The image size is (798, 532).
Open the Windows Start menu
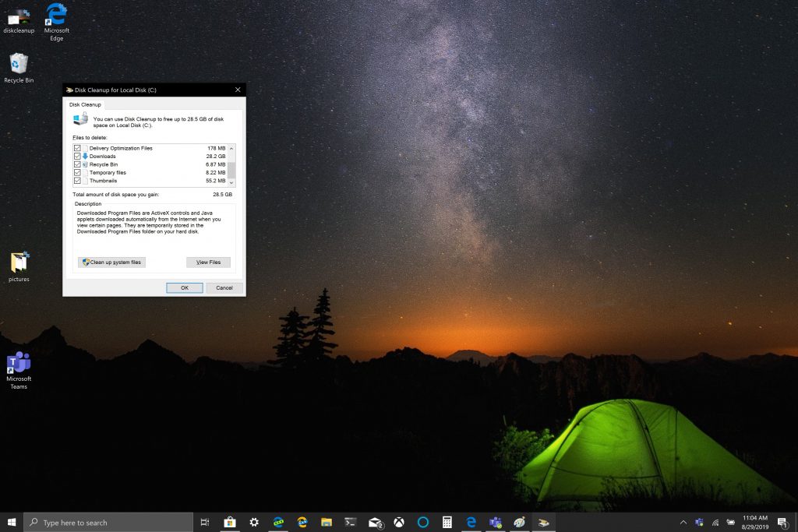[12, 522]
